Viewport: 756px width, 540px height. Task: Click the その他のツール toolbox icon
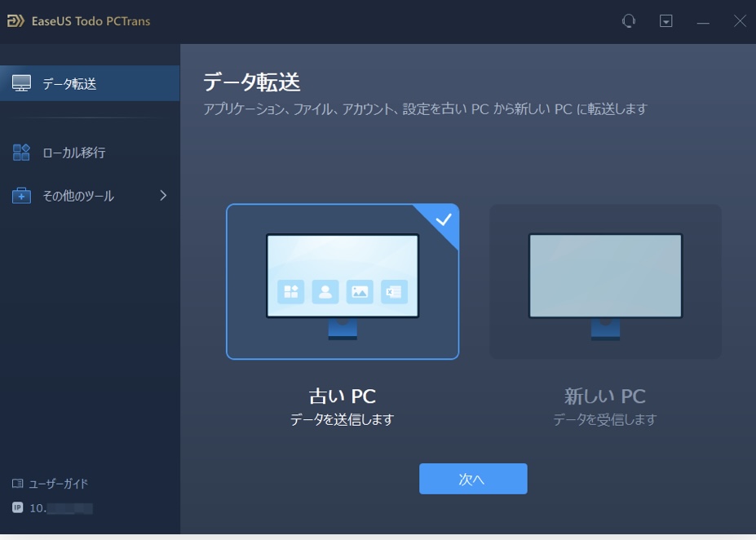(20, 195)
